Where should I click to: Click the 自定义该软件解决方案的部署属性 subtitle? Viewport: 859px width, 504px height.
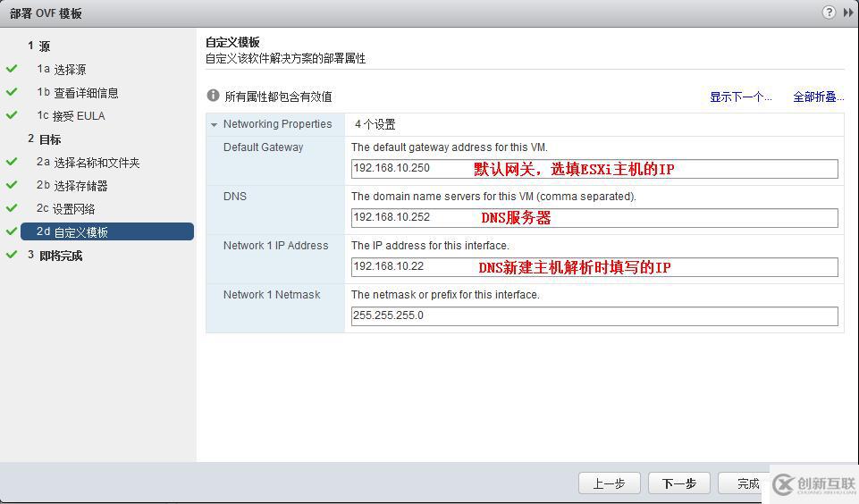285,59
